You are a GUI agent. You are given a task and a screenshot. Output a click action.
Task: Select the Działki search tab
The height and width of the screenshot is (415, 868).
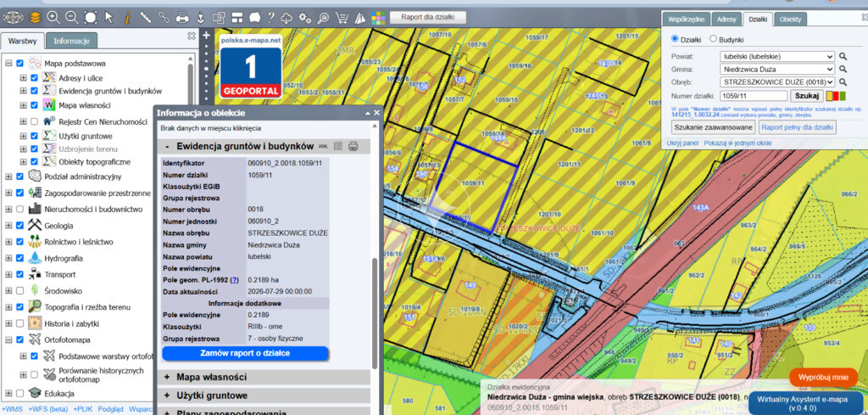pyautogui.click(x=758, y=19)
